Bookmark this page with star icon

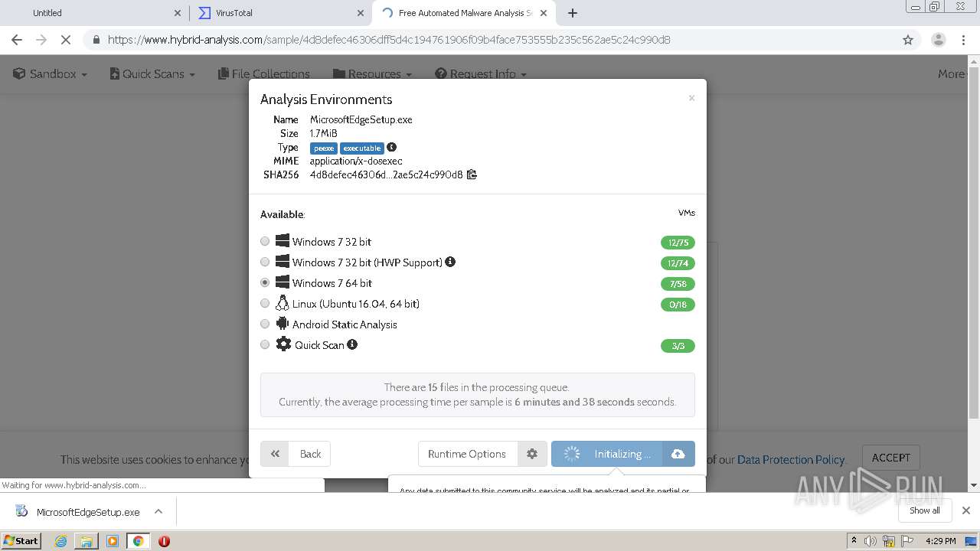coord(908,40)
